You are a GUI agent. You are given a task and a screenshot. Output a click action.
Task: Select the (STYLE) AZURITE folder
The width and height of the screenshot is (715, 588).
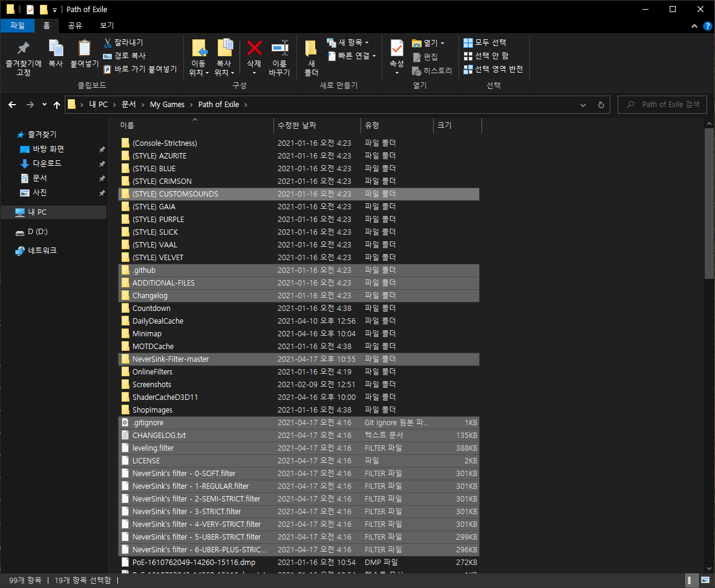[299, 156]
